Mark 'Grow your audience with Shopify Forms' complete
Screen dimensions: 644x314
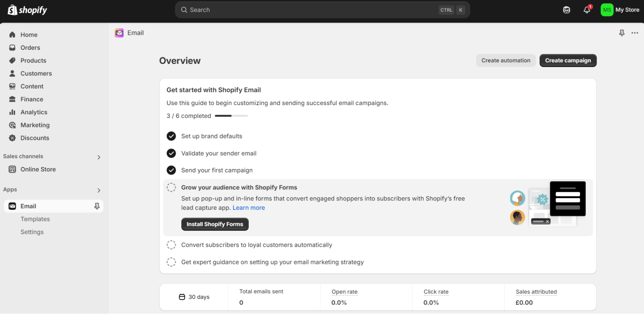point(171,187)
